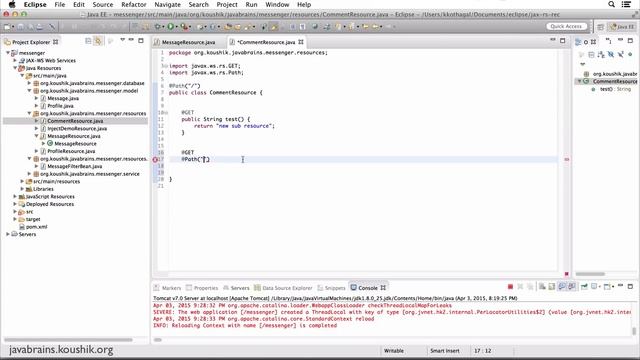Open the Eclipse application menu
Screen dimensions: 640x360
(35, 4)
